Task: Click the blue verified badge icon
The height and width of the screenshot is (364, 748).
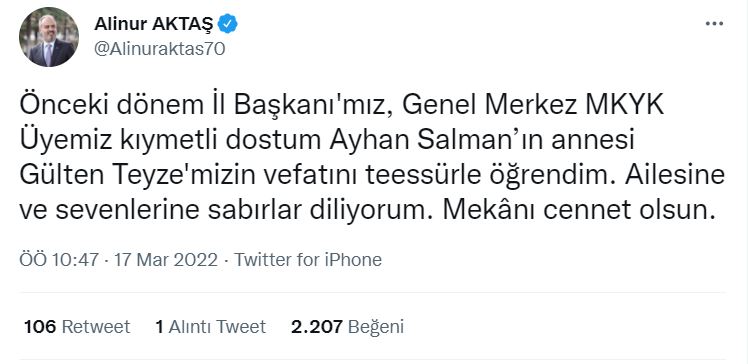Action: click(x=228, y=24)
